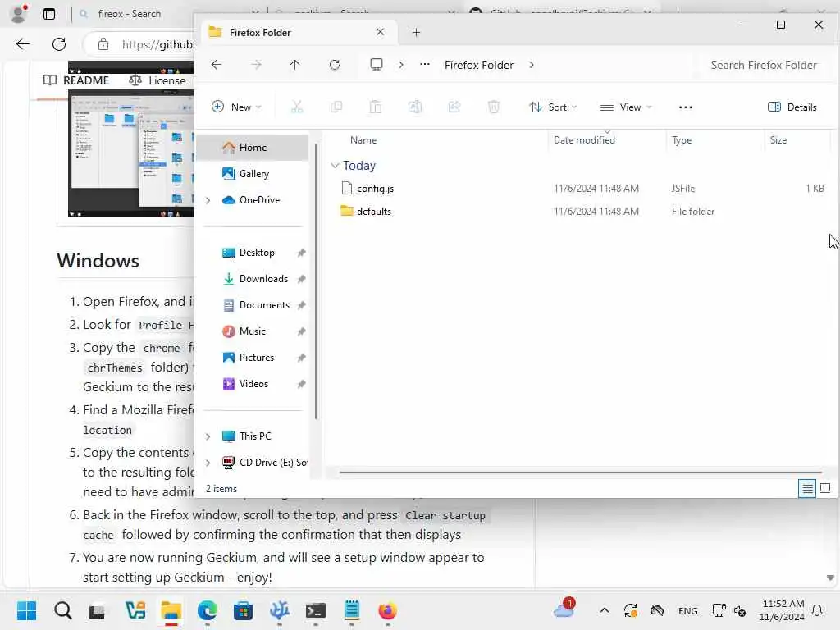Click the ENG language indicator
The image size is (840, 630).
click(687, 610)
